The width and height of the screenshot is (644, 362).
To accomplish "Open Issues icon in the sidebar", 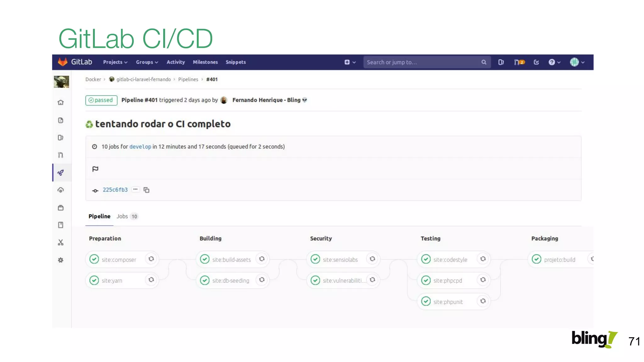I will 61,138.
